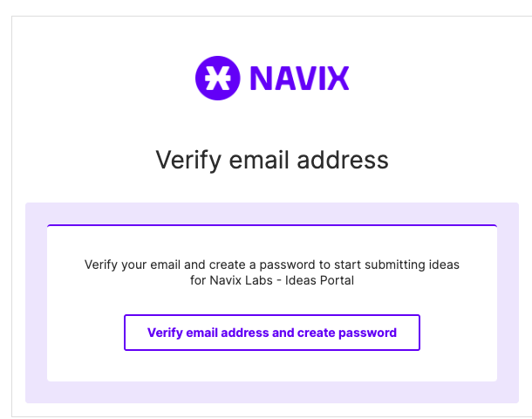
Task: Click the letter N in NAVIX
Action: pyautogui.click(x=260, y=79)
